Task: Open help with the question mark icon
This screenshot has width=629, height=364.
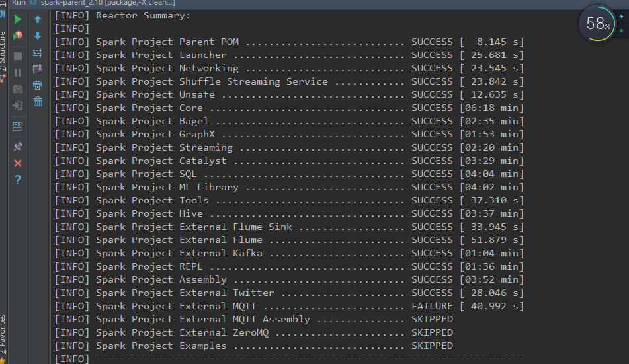Action: click(x=18, y=180)
